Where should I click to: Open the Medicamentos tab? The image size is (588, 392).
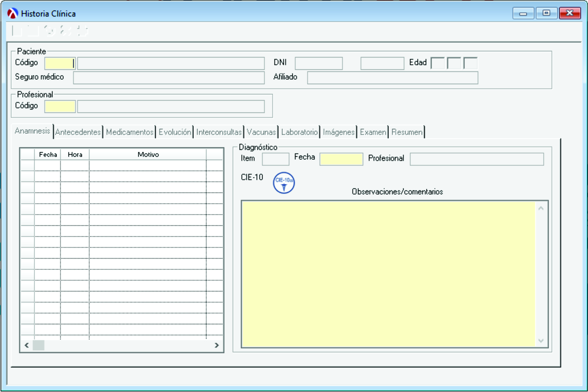tap(129, 132)
